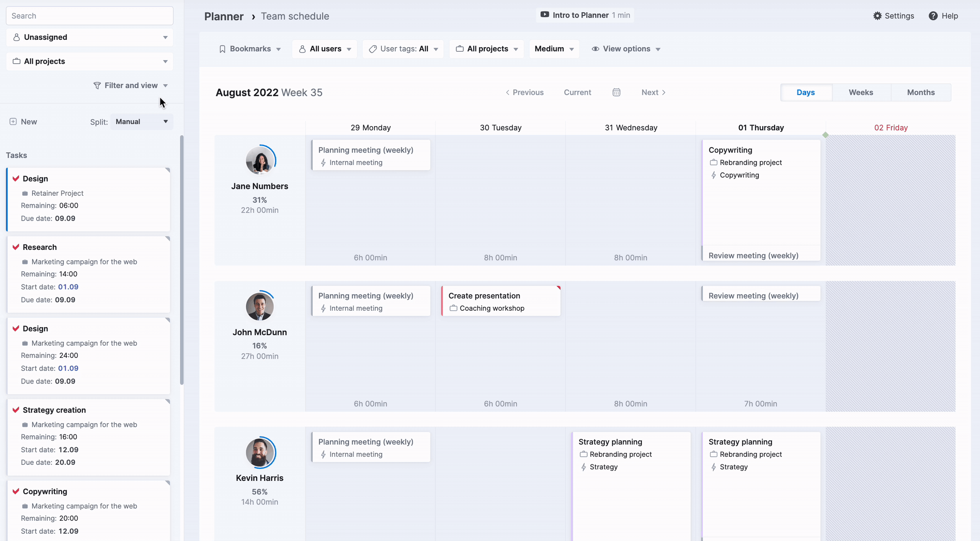Click the Intro to Planner video icon

[544, 15]
